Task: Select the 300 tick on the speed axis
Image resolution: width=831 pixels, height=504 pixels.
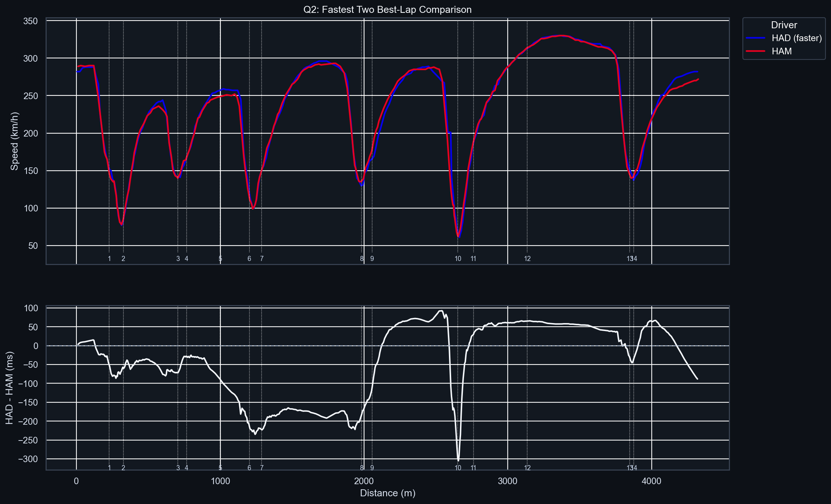Action: point(30,58)
